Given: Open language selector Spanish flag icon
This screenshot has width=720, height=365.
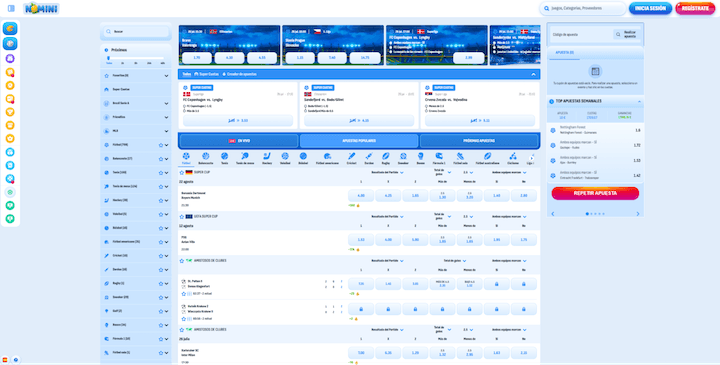Looking at the screenshot, I should 5,359.
